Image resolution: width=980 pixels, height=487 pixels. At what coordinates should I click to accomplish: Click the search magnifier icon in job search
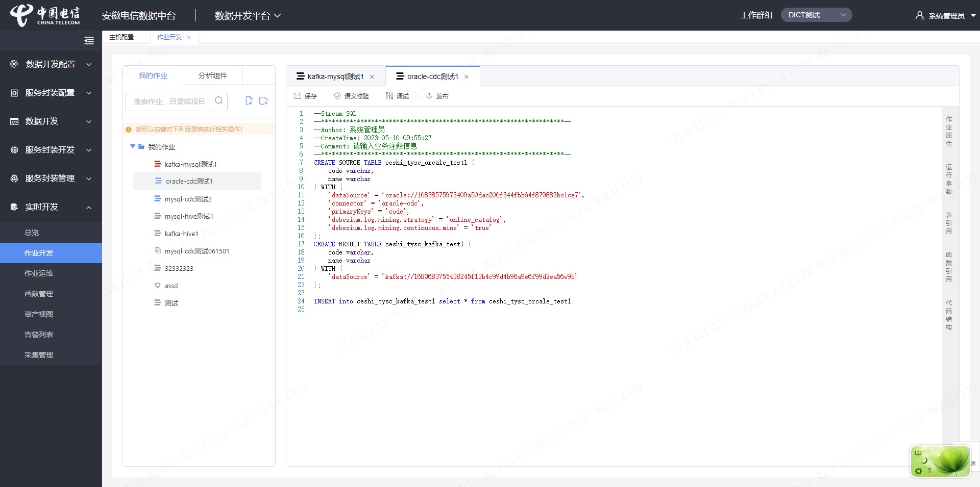(x=218, y=100)
